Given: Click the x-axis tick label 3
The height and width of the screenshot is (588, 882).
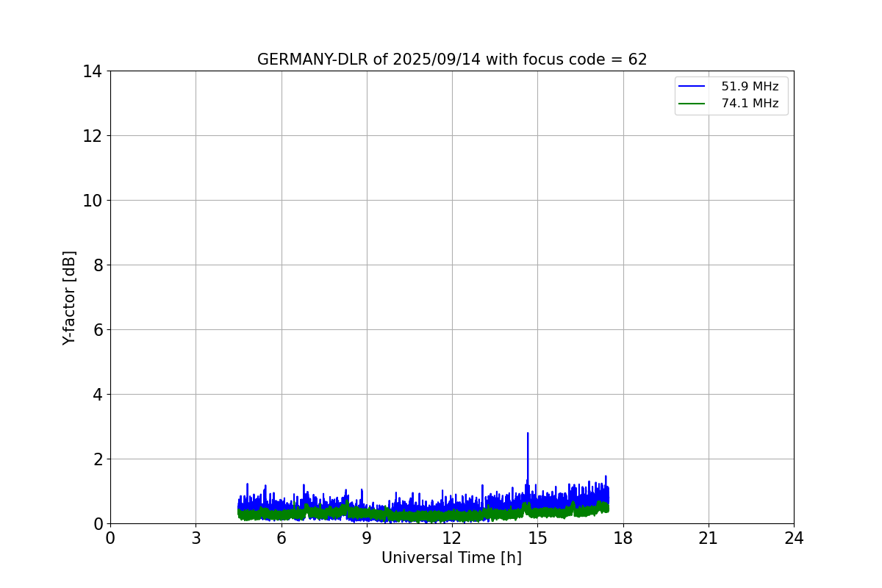Looking at the screenshot, I should (196, 538).
